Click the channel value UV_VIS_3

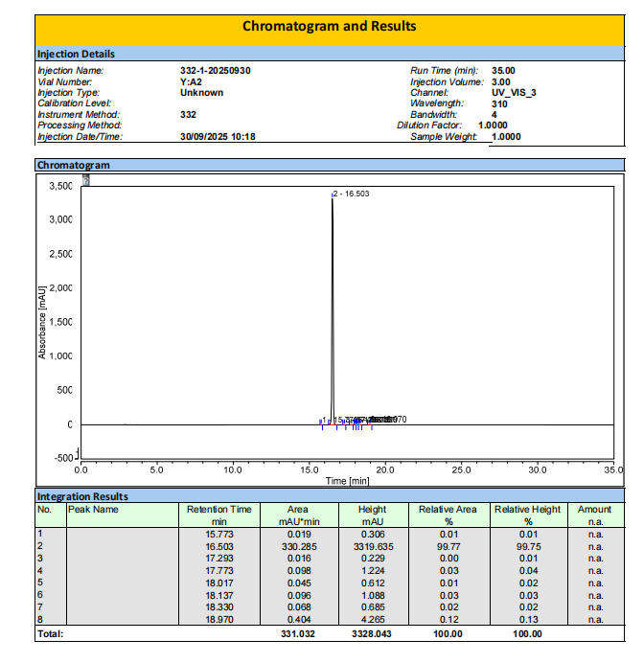(x=514, y=93)
